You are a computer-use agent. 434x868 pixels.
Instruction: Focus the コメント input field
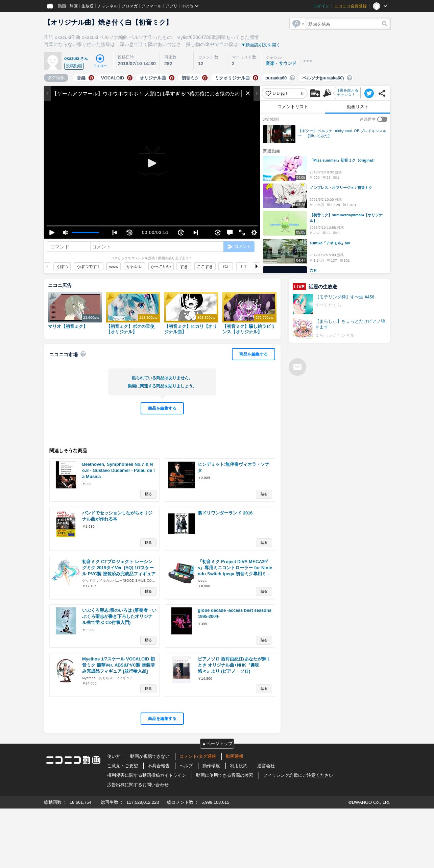pos(157,247)
